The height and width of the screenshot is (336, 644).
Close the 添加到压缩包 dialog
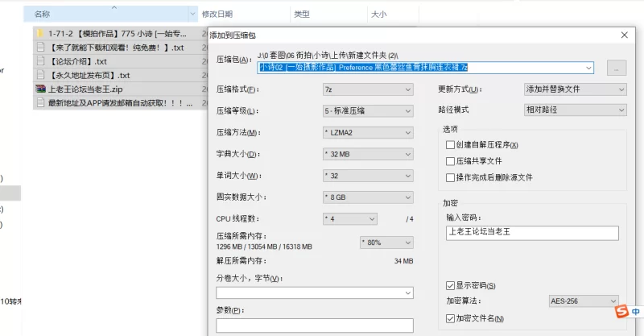(x=625, y=35)
